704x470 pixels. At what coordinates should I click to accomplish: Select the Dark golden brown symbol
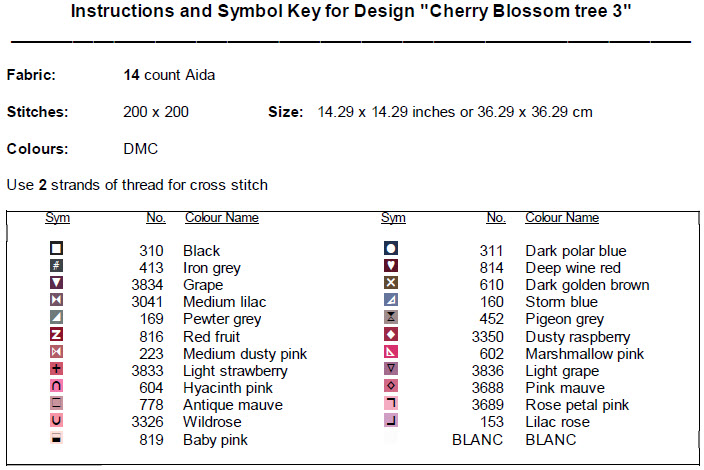point(392,284)
